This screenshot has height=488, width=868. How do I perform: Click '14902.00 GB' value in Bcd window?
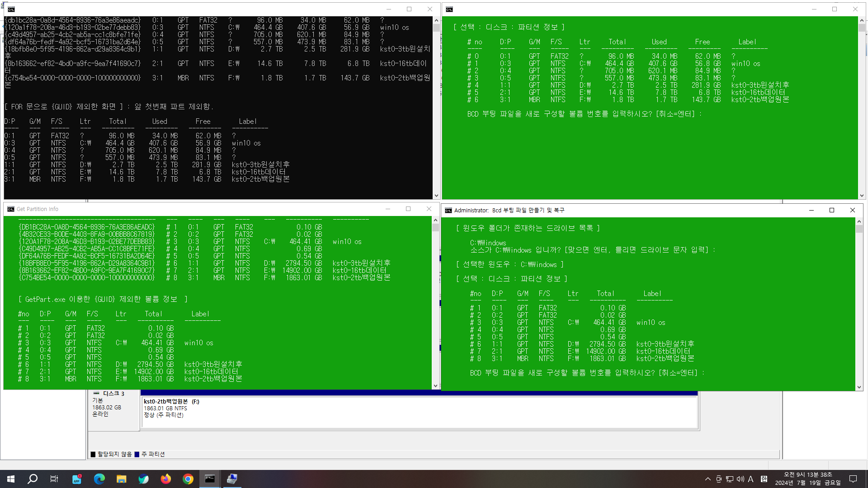pos(606,351)
